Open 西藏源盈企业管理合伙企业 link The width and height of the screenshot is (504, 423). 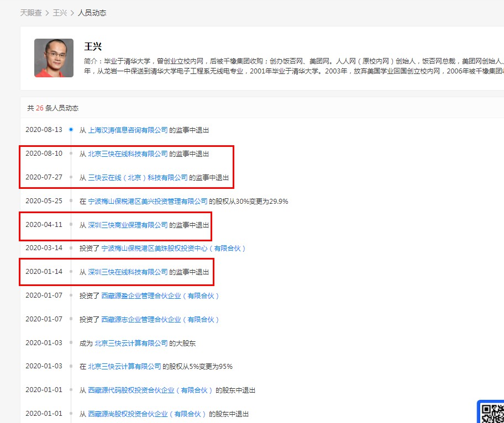point(160,296)
